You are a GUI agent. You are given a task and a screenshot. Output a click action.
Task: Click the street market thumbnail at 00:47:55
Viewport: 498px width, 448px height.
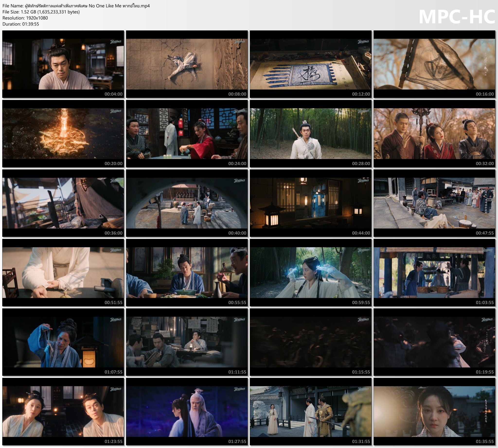pyautogui.click(x=434, y=203)
